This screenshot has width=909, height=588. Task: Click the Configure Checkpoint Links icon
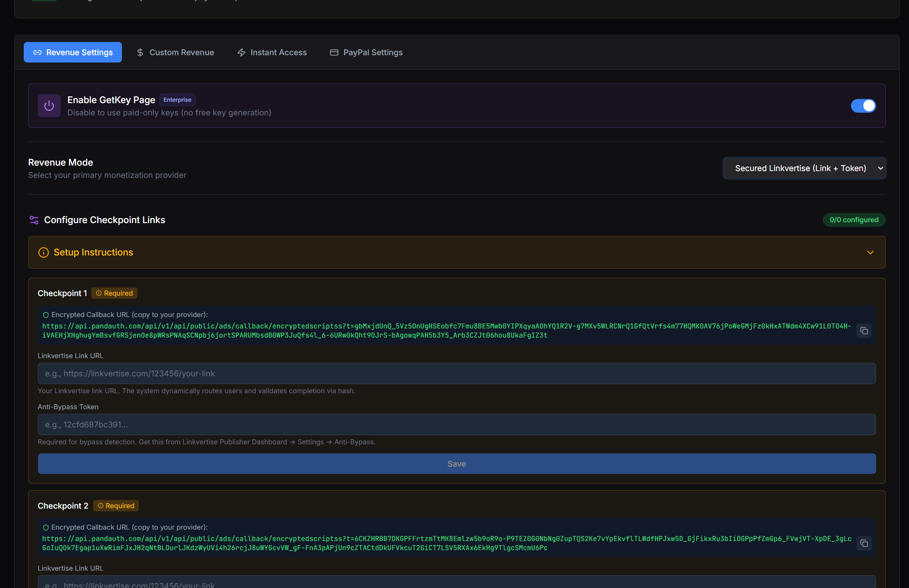click(34, 220)
